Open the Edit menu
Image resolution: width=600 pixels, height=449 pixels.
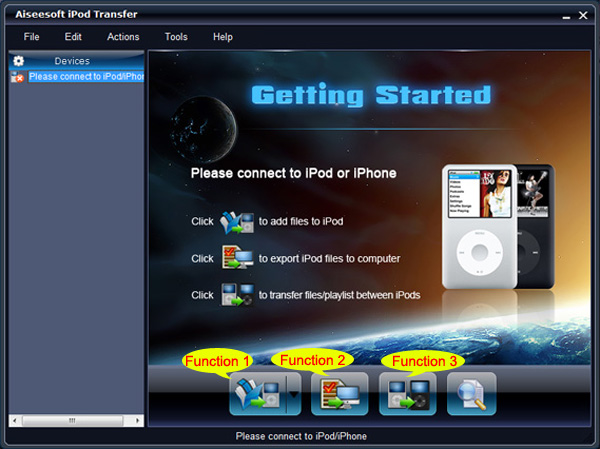73,37
